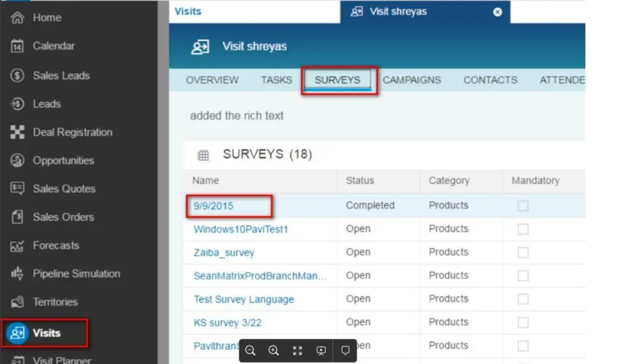Click the comment bubble icon
Viewport: 618px width, 364px height.
tap(345, 351)
